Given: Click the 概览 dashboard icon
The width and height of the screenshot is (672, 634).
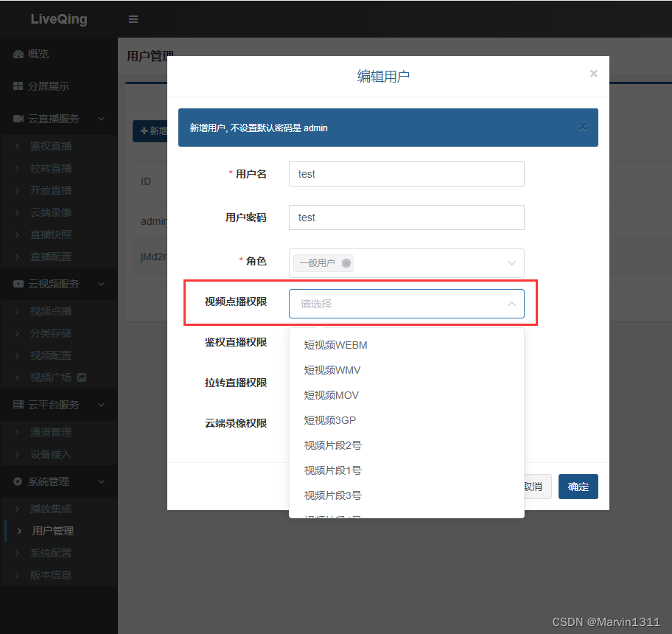Looking at the screenshot, I should (18, 54).
